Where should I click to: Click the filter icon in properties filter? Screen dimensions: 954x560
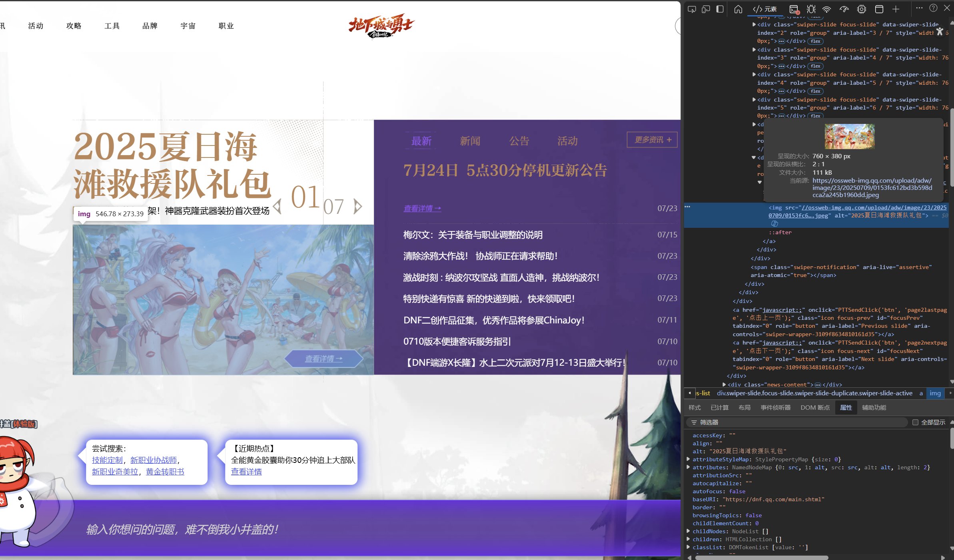tap(694, 422)
